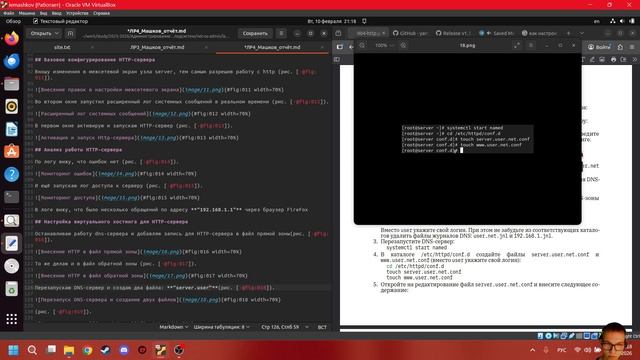This screenshot has width=640, height=360.
Task: Open Rhythmbox music player in the dock
Action: point(11,107)
